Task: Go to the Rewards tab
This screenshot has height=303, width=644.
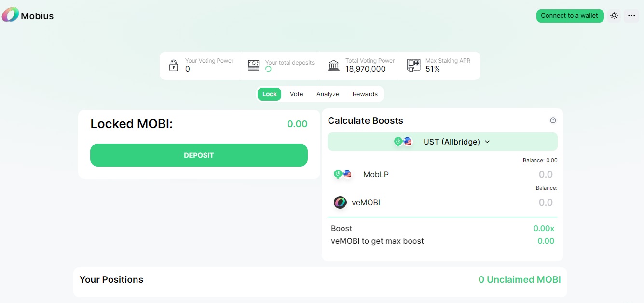Action: coord(365,94)
